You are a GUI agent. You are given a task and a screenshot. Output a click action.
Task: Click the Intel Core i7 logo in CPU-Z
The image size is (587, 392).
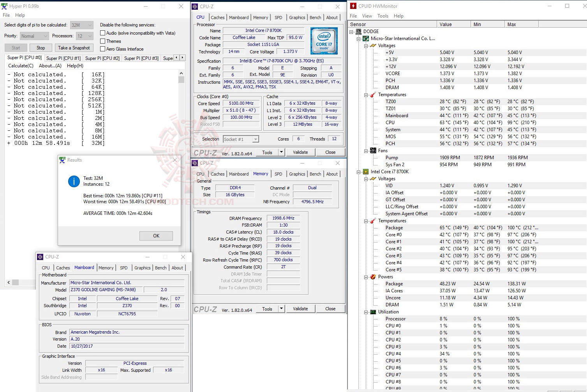coord(324,40)
